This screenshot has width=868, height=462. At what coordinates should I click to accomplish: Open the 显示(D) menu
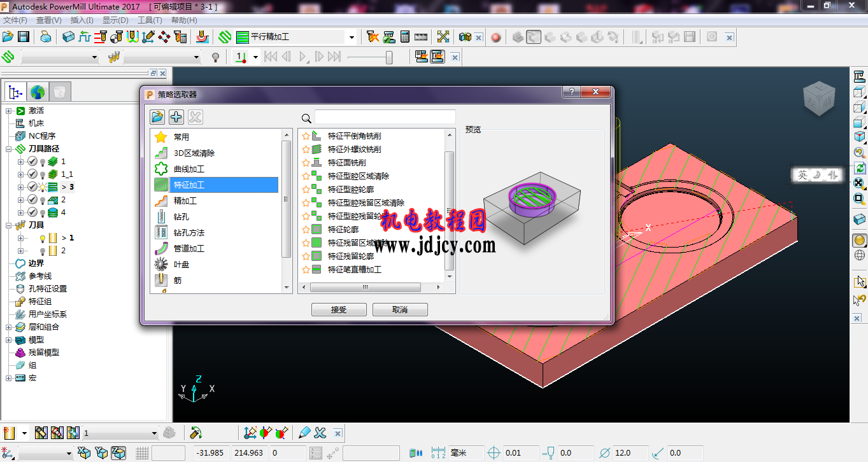115,20
